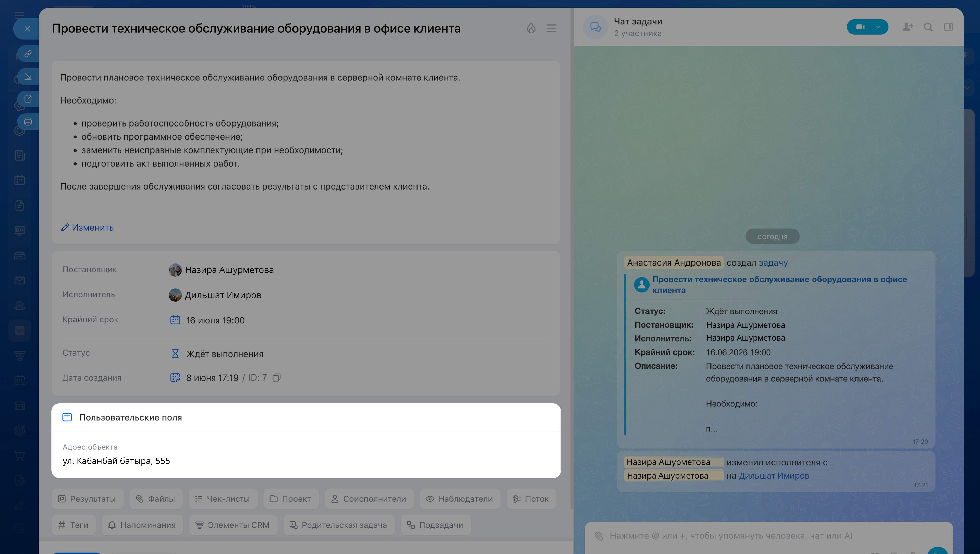Click the task title heading
This screenshot has height=554, width=980.
pyautogui.click(x=256, y=29)
